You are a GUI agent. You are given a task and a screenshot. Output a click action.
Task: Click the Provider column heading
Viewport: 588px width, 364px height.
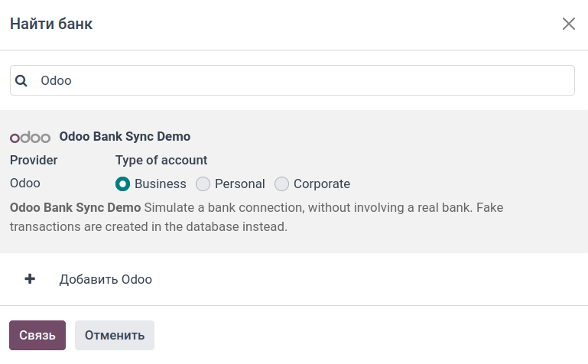34,160
